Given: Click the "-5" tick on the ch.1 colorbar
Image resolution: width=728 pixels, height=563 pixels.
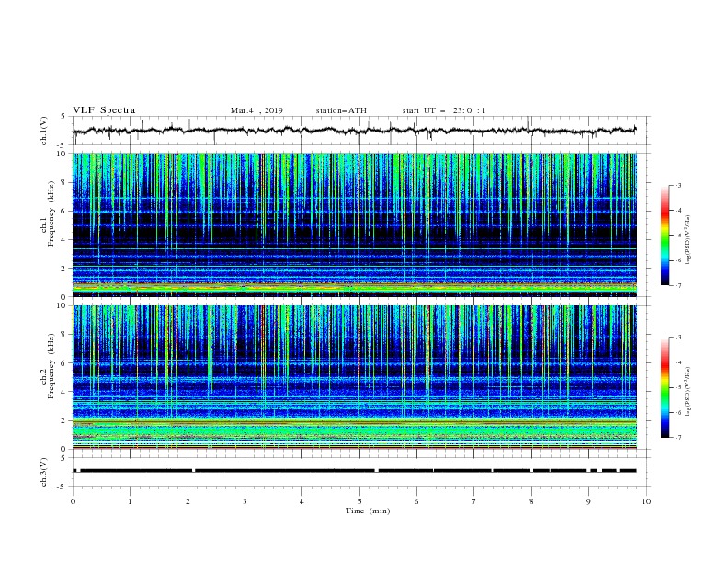Looking at the screenshot, I should point(677,236).
